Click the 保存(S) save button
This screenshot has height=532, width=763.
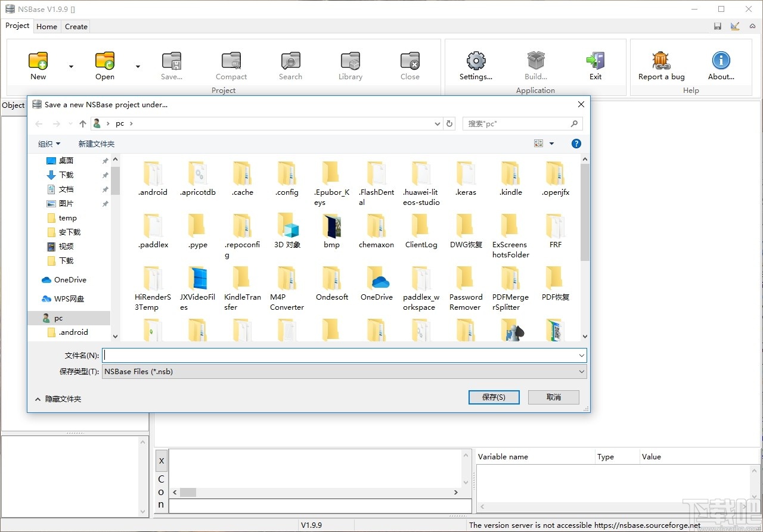(x=494, y=397)
